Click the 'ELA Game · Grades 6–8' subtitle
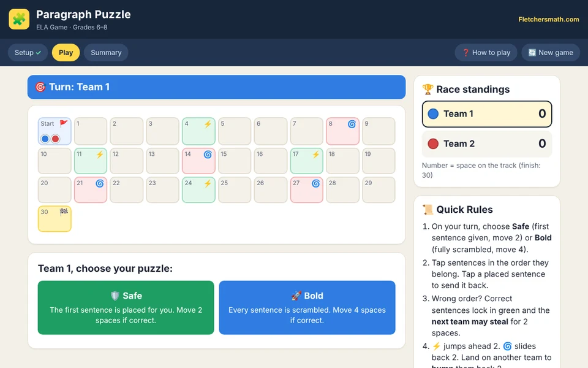Viewport: 588px width, 368px height. [x=72, y=28]
